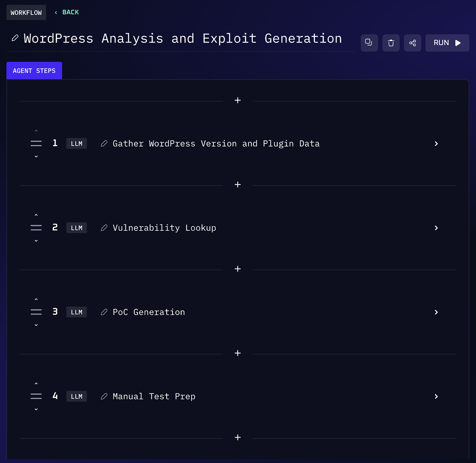
Task: Expand PoC Generation step chevron
Action: pos(436,312)
